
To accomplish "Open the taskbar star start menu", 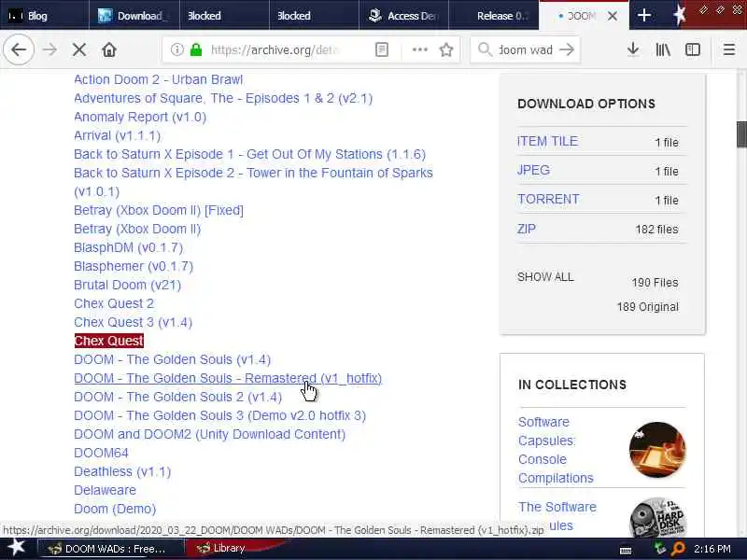I will tap(16, 548).
